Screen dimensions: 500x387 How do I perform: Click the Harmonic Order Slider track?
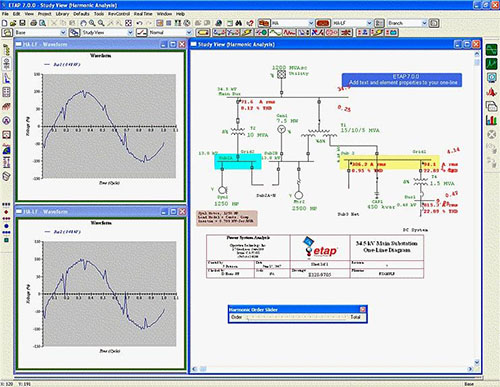pyautogui.click(x=296, y=317)
